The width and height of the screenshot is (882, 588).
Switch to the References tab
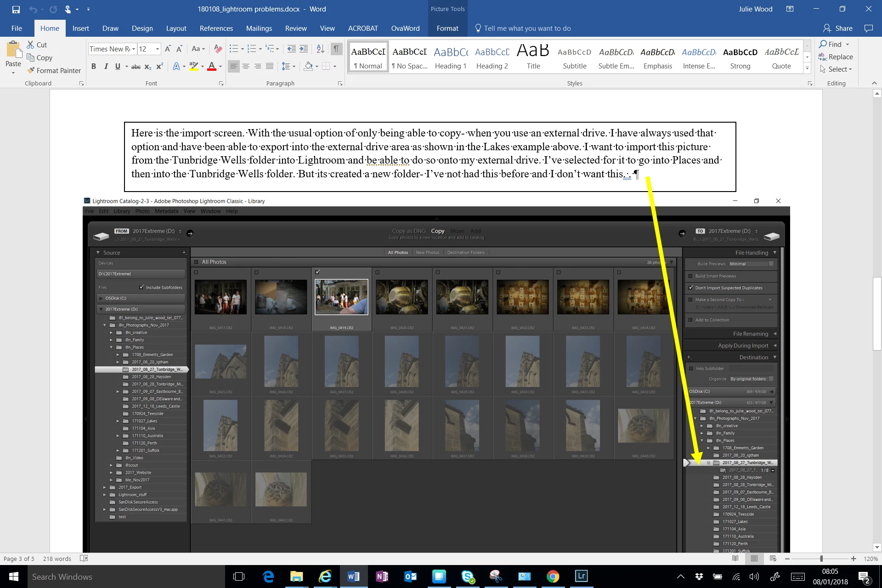[216, 28]
